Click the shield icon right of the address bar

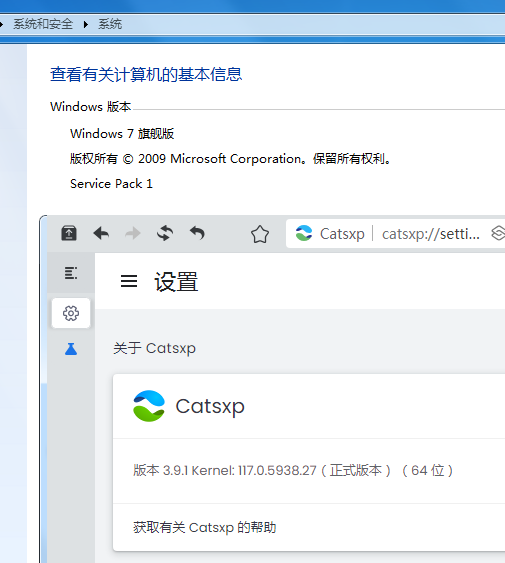pos(498,233)
